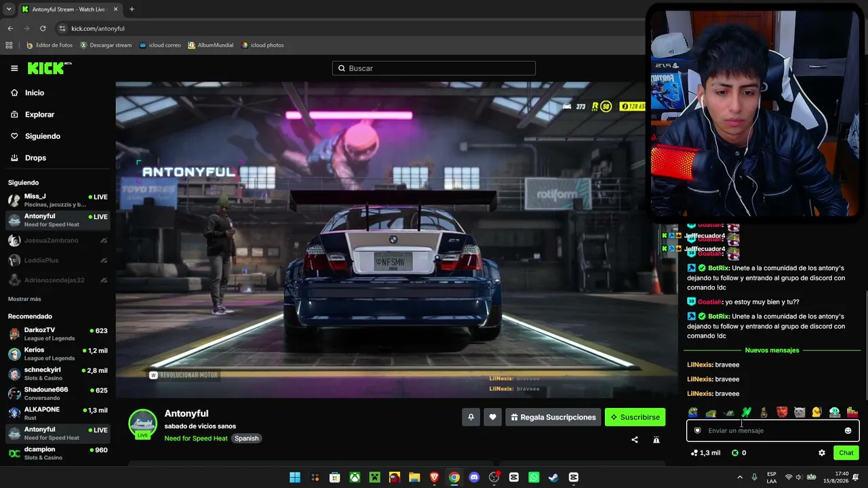
Task: Click the Buscar search field
Action: tap(434, 68)
